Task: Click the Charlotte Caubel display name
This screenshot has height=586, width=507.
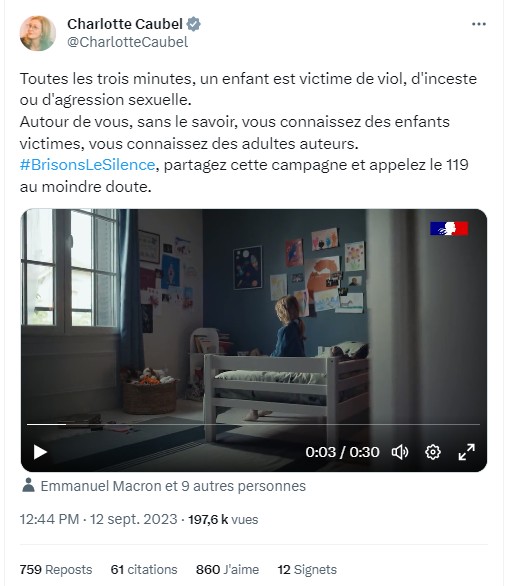Action: coord(125,24)
